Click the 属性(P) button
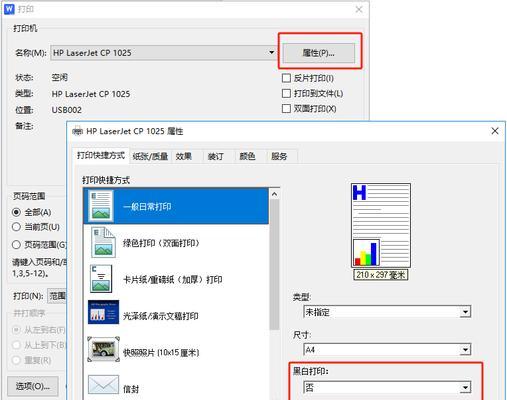Screen dimensions: 507x400 pos(319,53)
